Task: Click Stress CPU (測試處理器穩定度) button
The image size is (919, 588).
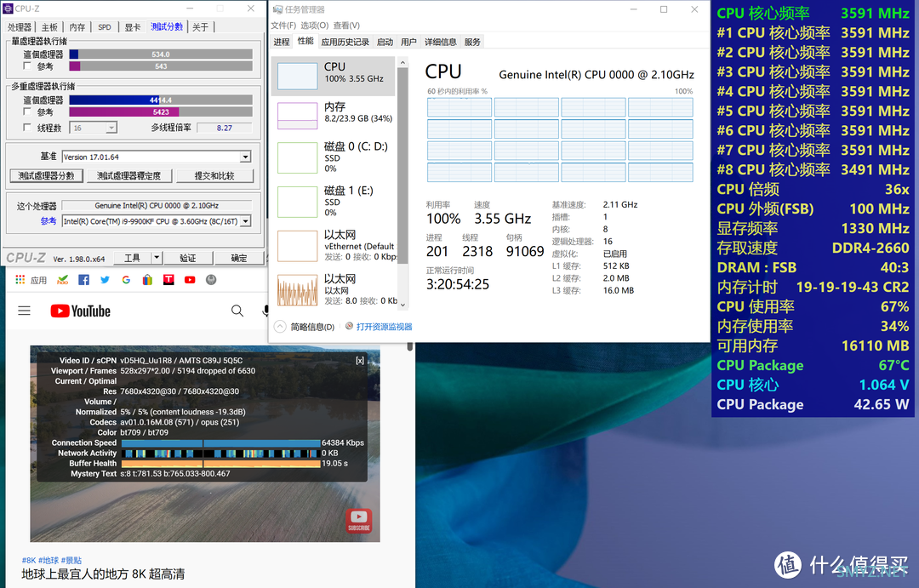Action: click(129, 176)
